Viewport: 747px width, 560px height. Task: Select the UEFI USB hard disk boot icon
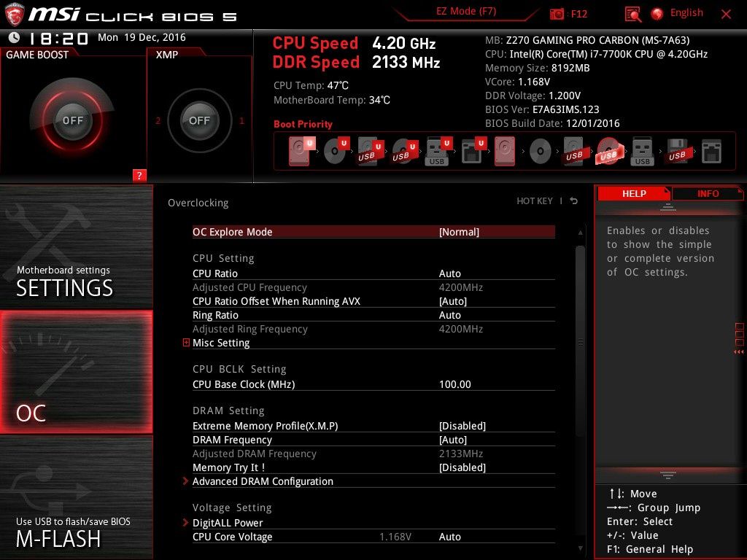tap(371, 151)
